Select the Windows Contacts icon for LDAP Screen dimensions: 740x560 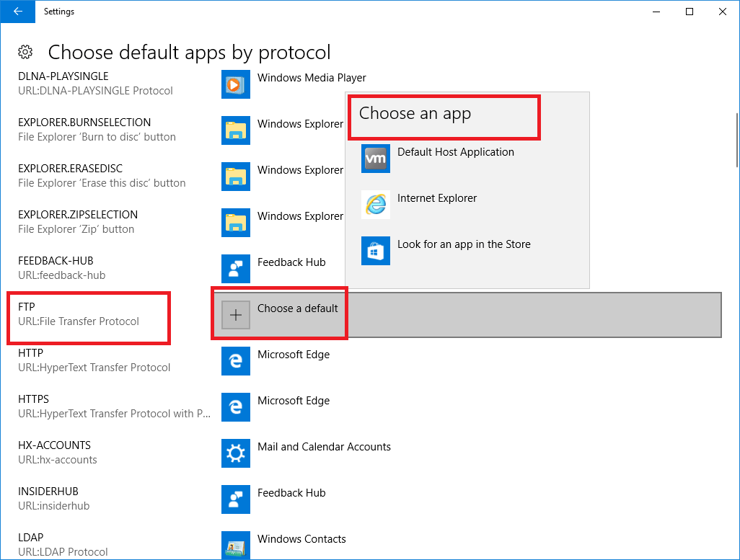point(235,546)
